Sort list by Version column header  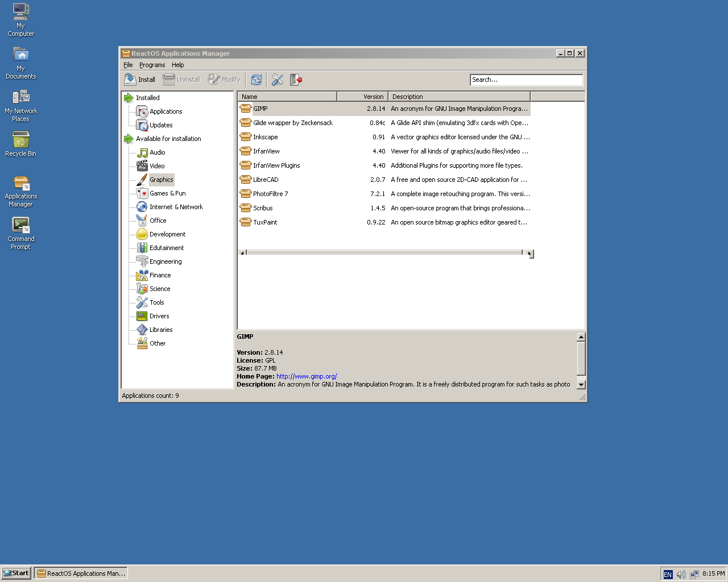(362, 97)
